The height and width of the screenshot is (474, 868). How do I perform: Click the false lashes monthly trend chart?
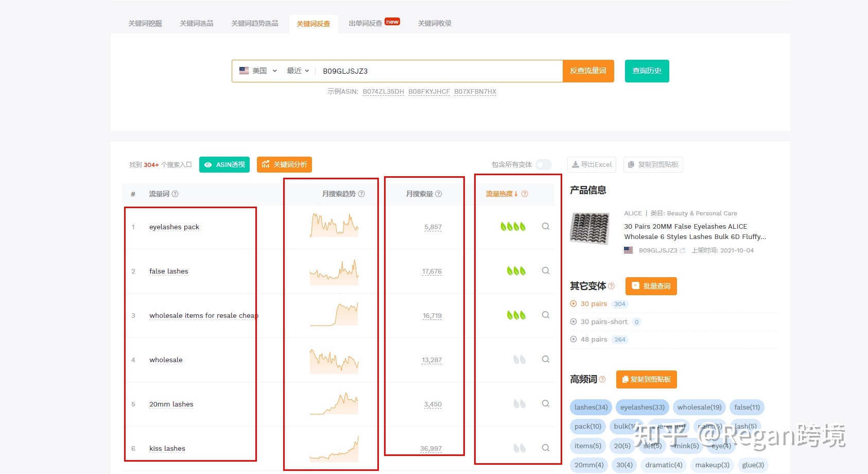point(334,272)
